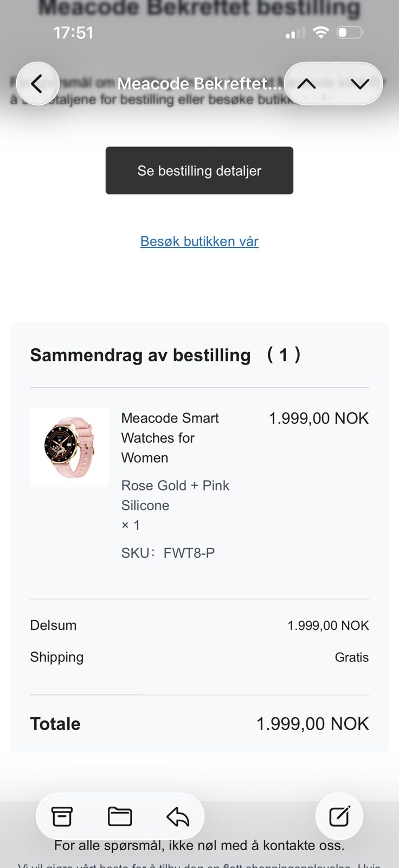
Task: Tap the Meacode Smart Watches for Women title
Action: [170, 437]
